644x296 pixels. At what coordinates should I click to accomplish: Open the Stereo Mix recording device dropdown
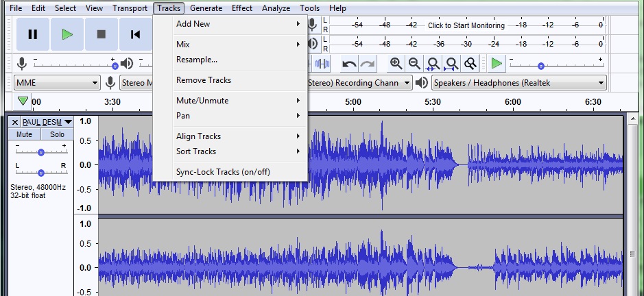click(136, 82)
